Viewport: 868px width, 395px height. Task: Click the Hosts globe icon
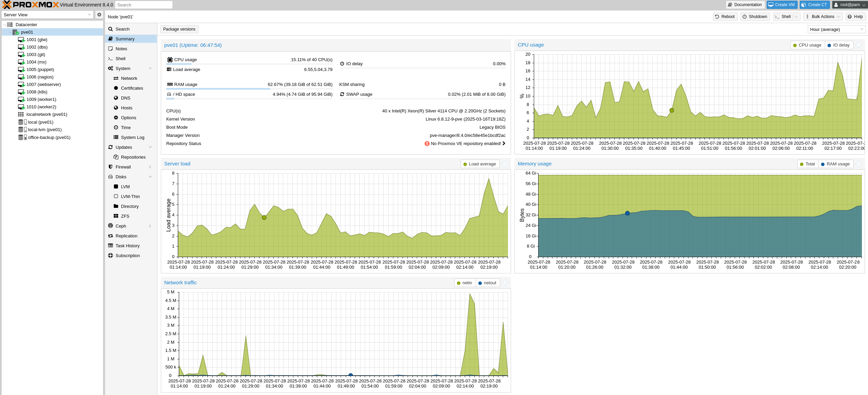[x=116, y=108]
